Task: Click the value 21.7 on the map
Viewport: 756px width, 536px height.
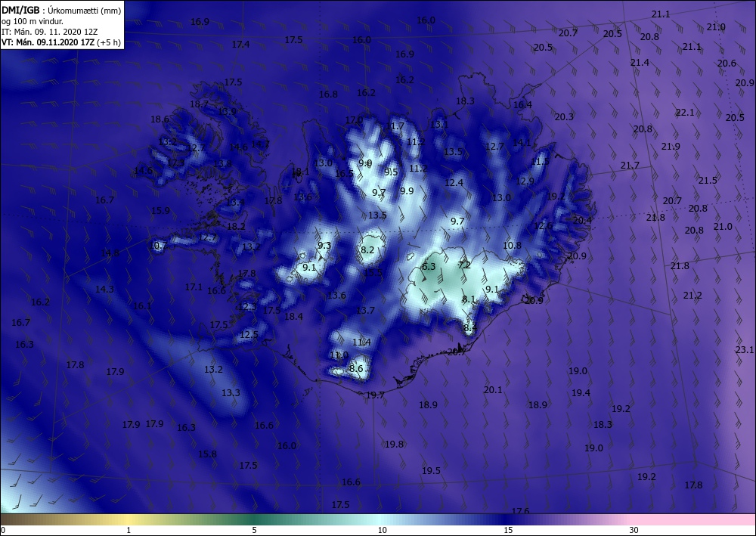Action: [630, 166]
